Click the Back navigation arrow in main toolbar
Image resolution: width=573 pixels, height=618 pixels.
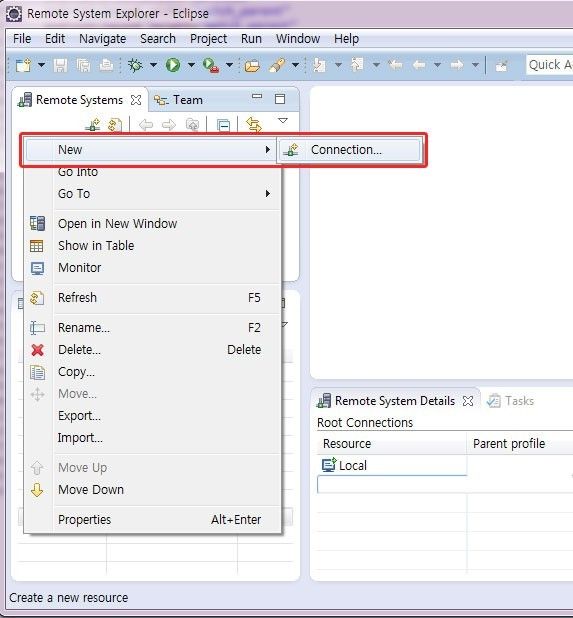pos(419,65)
